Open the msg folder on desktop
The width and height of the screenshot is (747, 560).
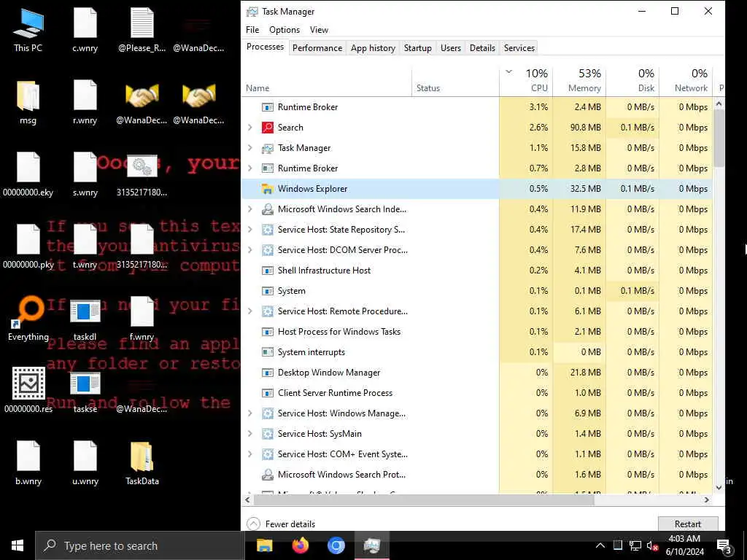click(x=28, y=103)
